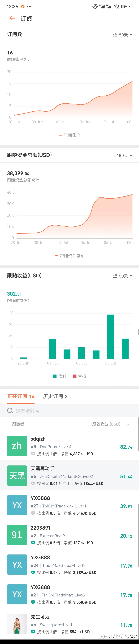This screenshot has height=644, width=139.
Task: Focus the 搜索跟随者 search field
Action: [69, 410]
